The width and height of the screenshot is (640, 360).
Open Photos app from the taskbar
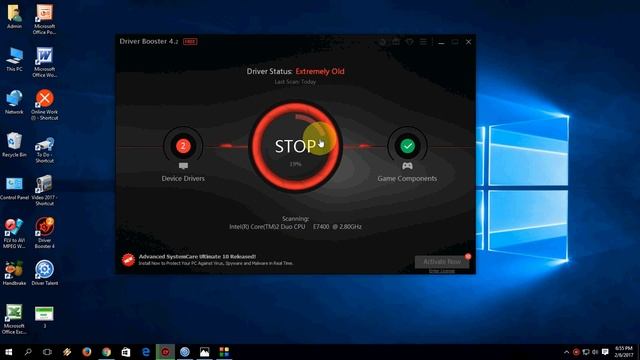(204, 352)
